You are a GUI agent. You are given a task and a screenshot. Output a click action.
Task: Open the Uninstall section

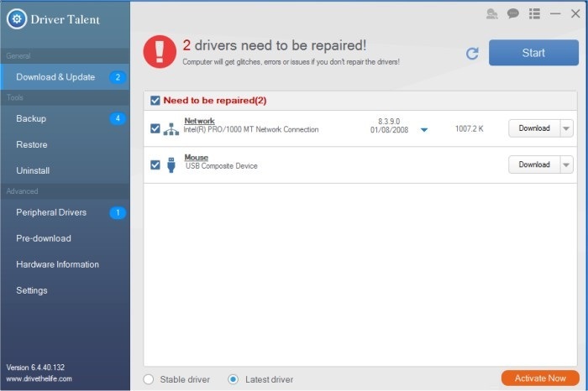(65, 170)
